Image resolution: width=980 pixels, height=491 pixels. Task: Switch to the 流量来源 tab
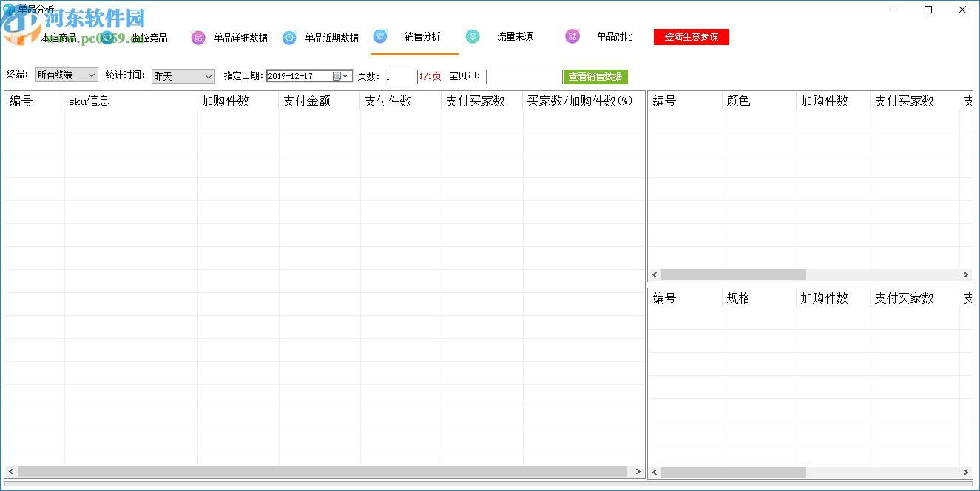515,36
